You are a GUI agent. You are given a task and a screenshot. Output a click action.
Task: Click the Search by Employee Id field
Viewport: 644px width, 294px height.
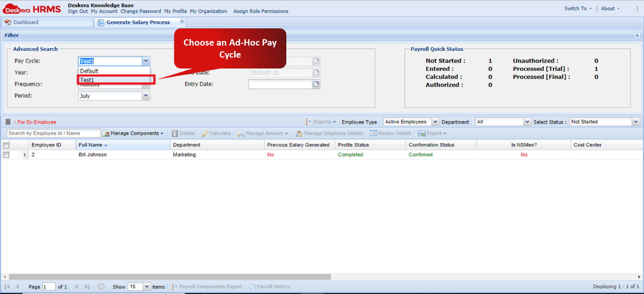click(53, 133)
